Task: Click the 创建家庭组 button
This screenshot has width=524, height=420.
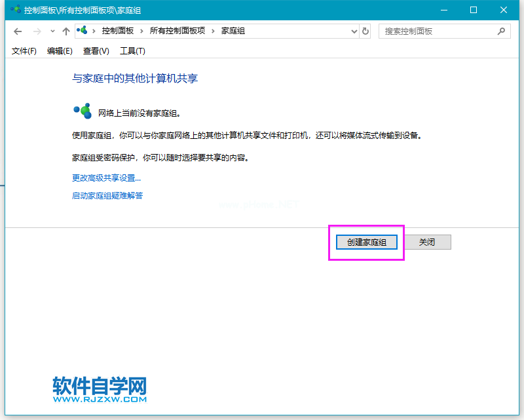Action: pyautogui.click(x=367, y=242)
